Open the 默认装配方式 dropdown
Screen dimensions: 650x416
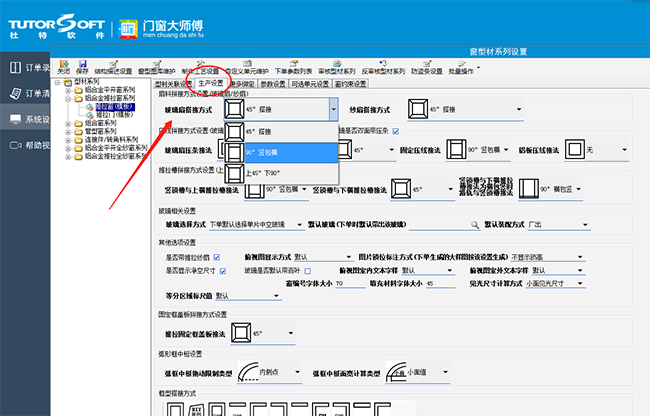point(585,225)
